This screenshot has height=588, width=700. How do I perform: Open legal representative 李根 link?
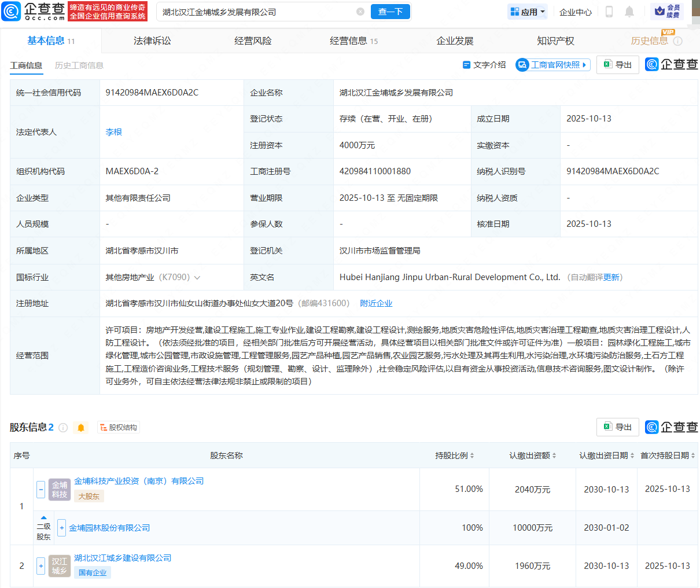114,132
